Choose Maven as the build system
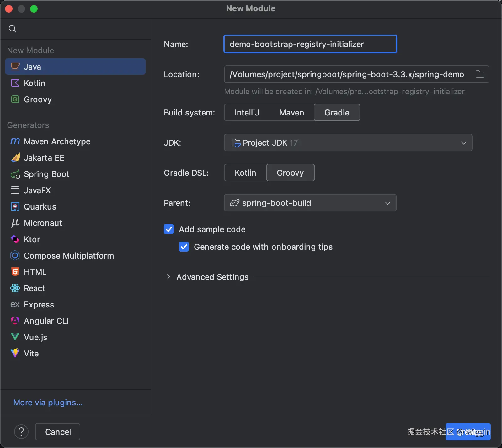Screen dimensions: 502x448 (291, 113)
